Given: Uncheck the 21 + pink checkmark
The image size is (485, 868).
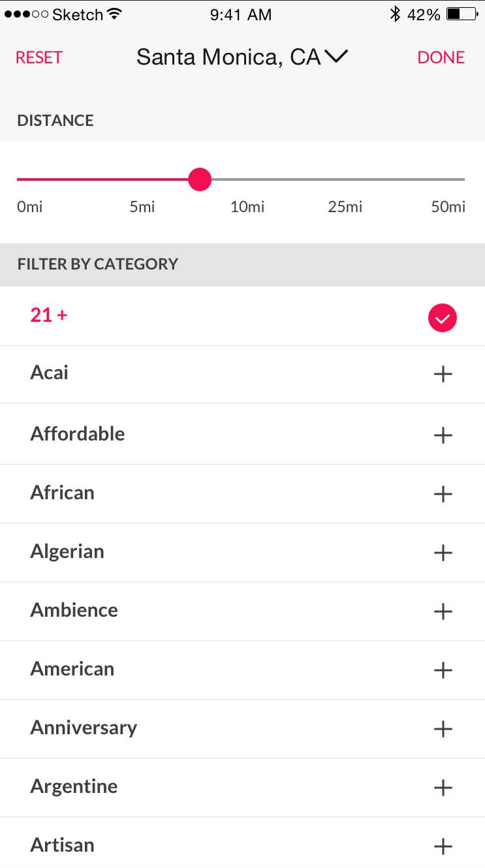Looking at the screenshot, I should tap(443, 318).
